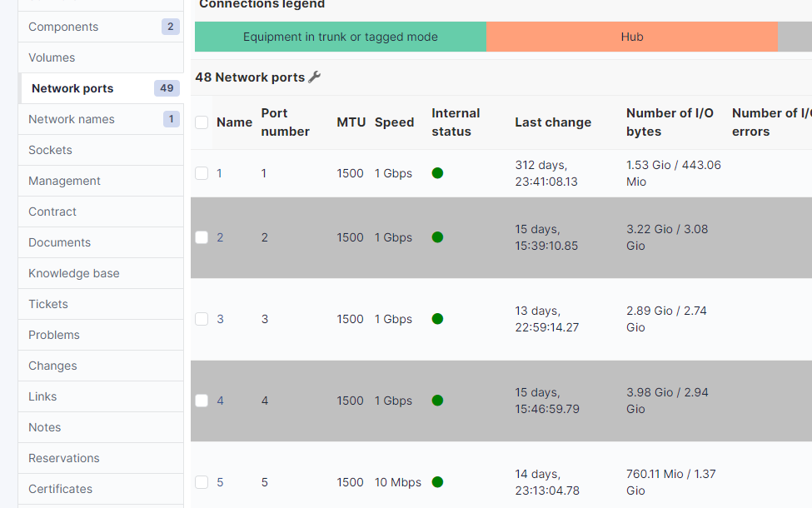
Task: Check the checkbox beside port 1
Action: pos(201,173)
